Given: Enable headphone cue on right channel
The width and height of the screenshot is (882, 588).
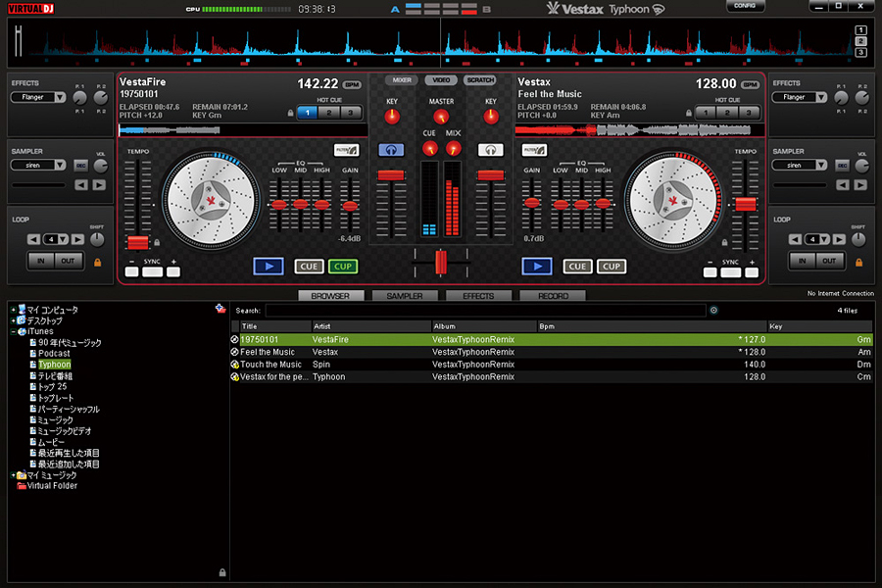Looking at the screenshot, I should 490,150.
